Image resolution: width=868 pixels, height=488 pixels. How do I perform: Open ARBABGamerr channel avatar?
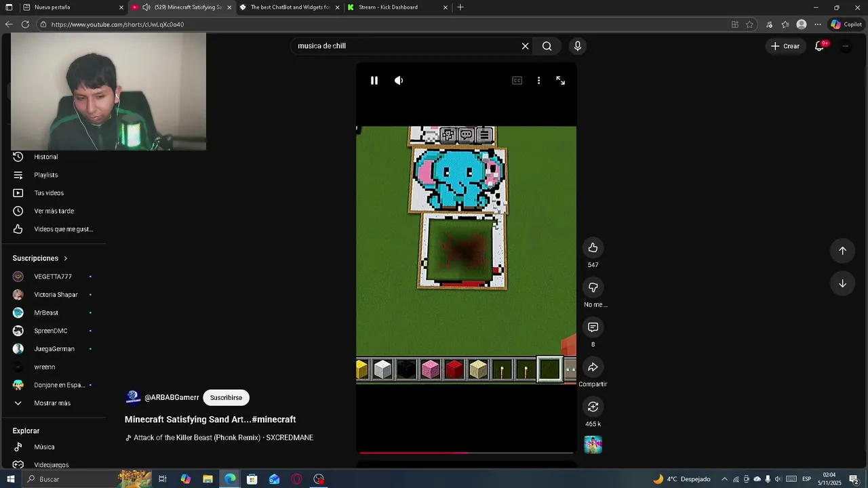click(x=133, y=398)
